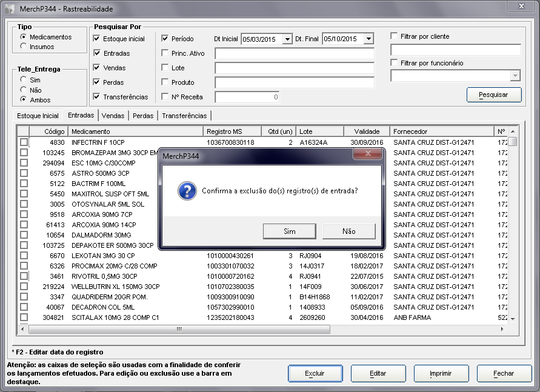The width and height of the screenshot is (540, 392).
Task: Choose Sim under Tele_Entrega
Action: tap(24, 80)
